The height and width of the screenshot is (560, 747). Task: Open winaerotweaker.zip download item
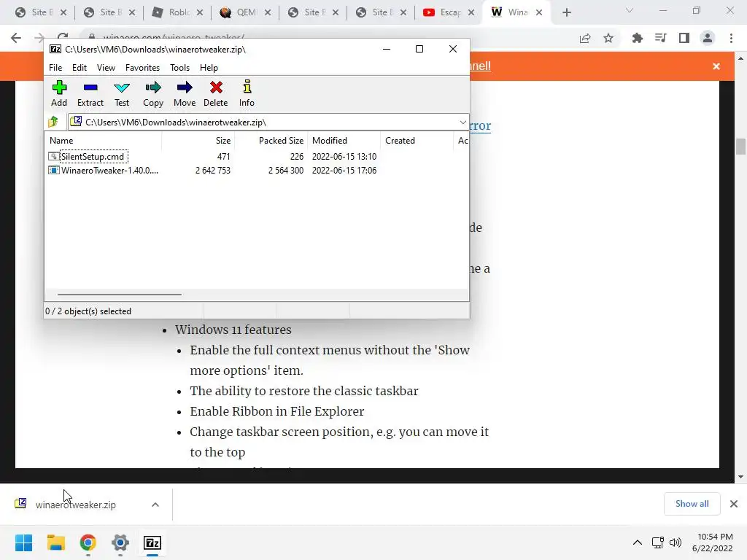coord(75,505)
